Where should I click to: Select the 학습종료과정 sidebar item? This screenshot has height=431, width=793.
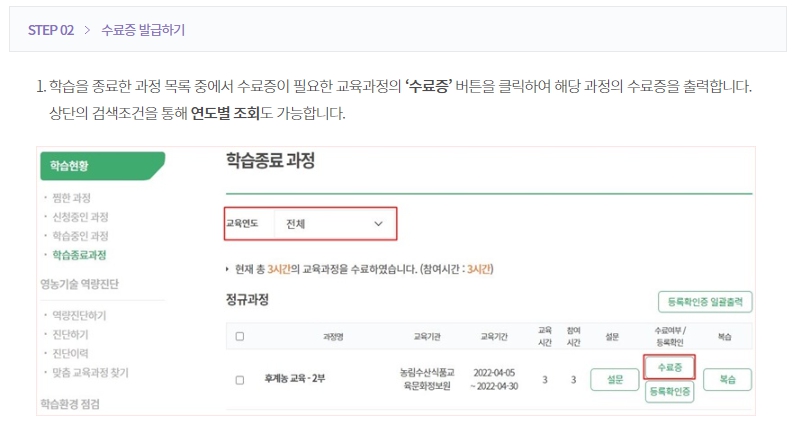[x=79, y=255]
